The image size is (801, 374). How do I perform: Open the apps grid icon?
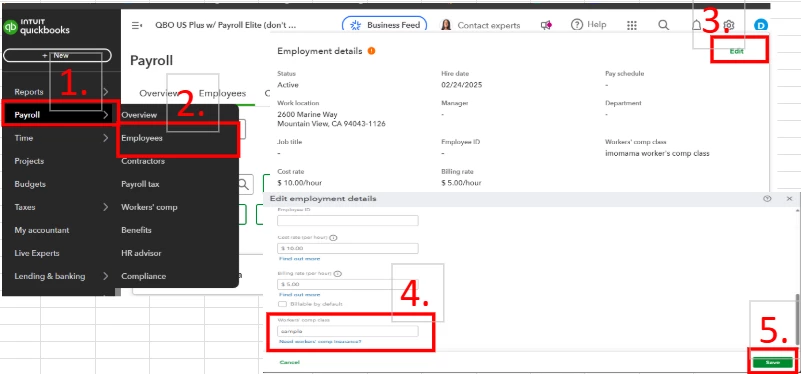tap(632, 25)
